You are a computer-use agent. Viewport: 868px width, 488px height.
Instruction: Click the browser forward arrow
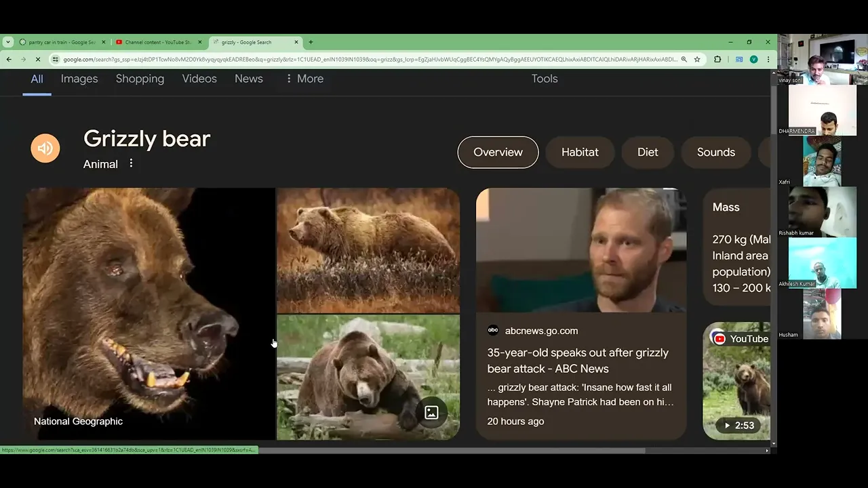tap(23, 60)
